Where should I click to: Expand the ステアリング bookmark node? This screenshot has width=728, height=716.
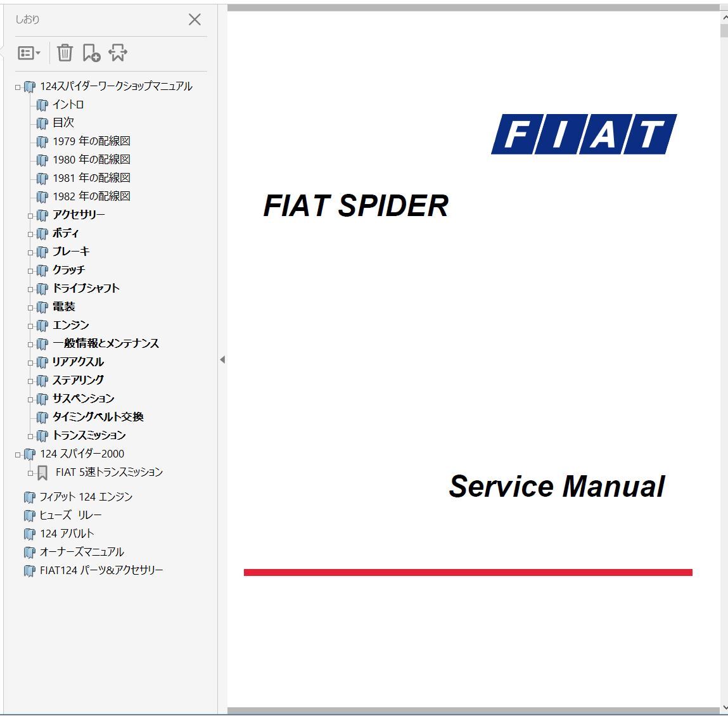30,381
